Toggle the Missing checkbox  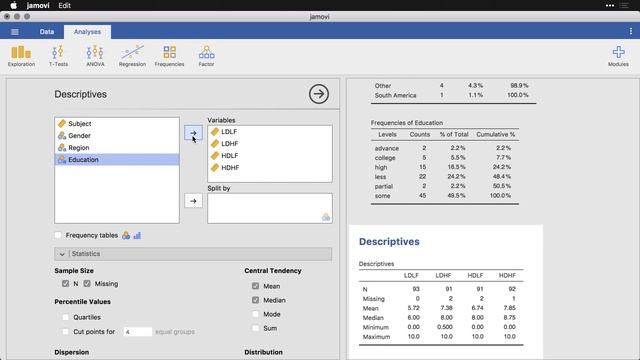click(x=87, y=283)
